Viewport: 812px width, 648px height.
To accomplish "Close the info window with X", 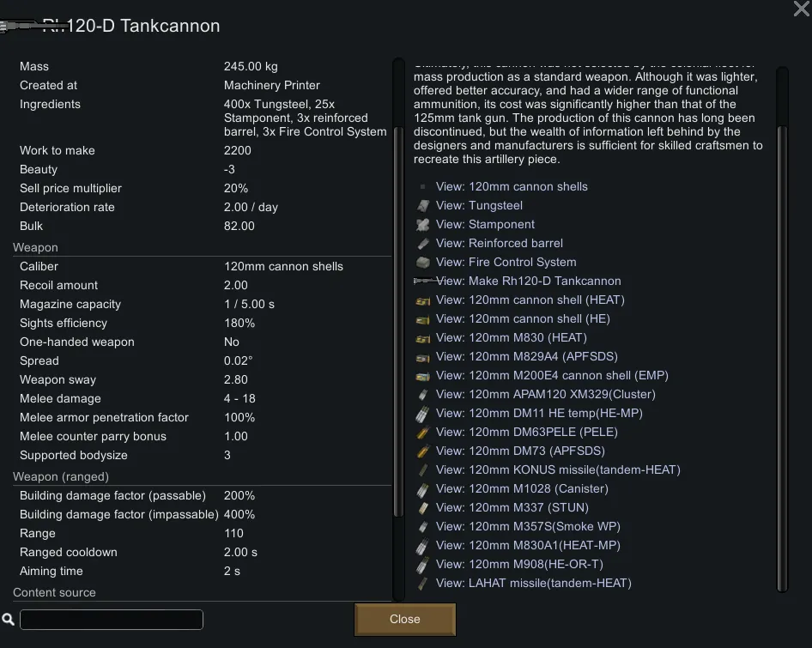I will coord(800,9).
